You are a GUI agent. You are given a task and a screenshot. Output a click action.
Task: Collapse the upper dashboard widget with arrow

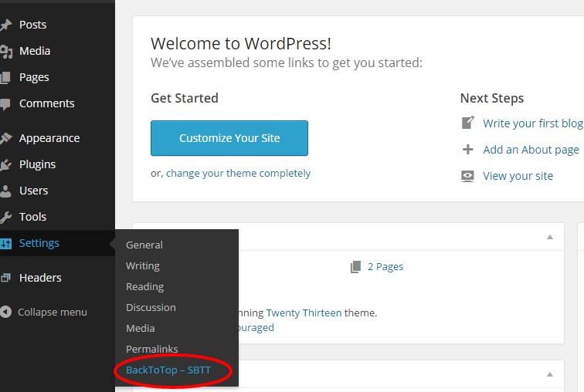[550, 237]
